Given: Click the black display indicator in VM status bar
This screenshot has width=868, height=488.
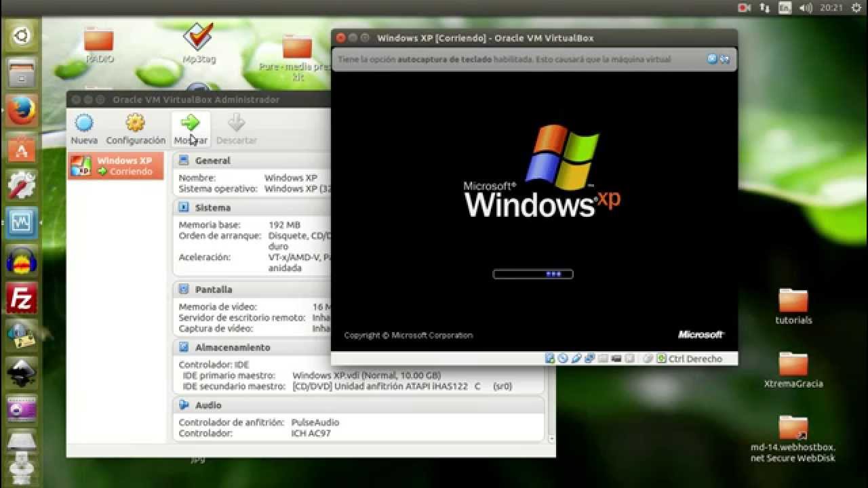Looking at the screenshot, I should 616,359.
